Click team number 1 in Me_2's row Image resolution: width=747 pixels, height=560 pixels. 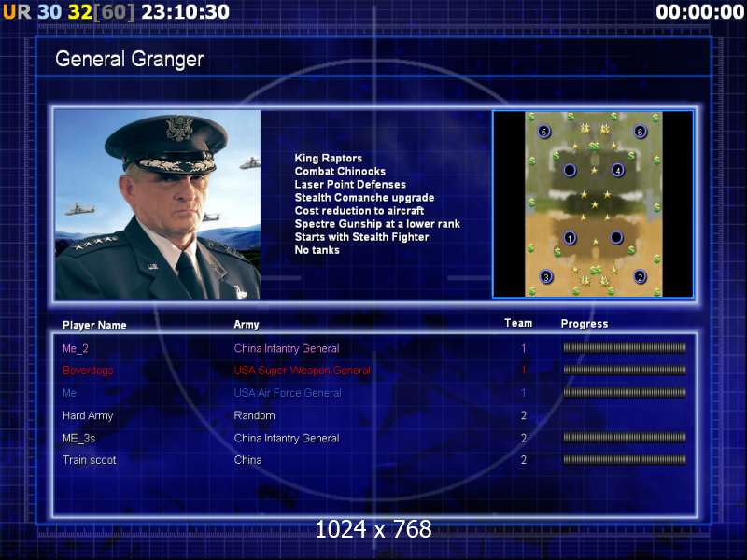tap(524, 348)
